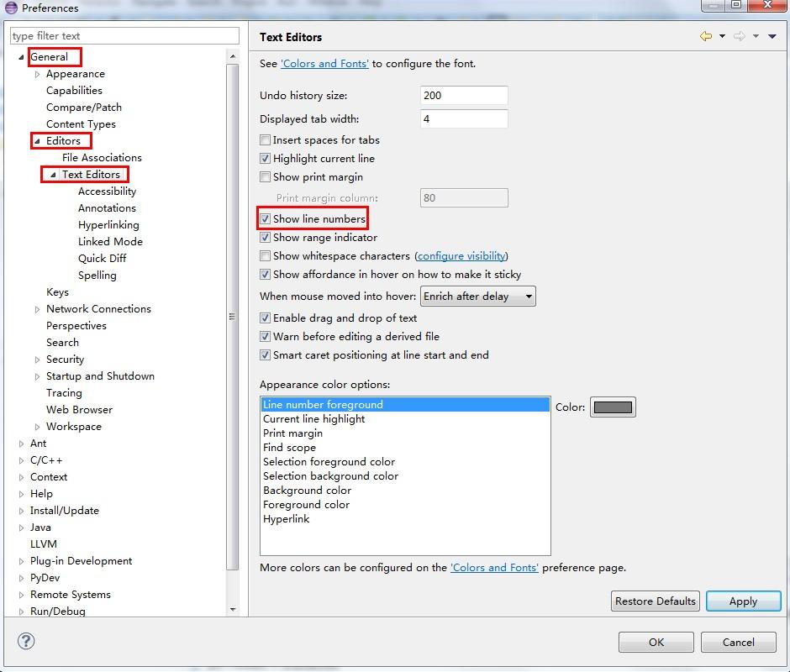Screen dimensions: 790x672
Task: Select Hyperlink color option
Action: [405, 519]
